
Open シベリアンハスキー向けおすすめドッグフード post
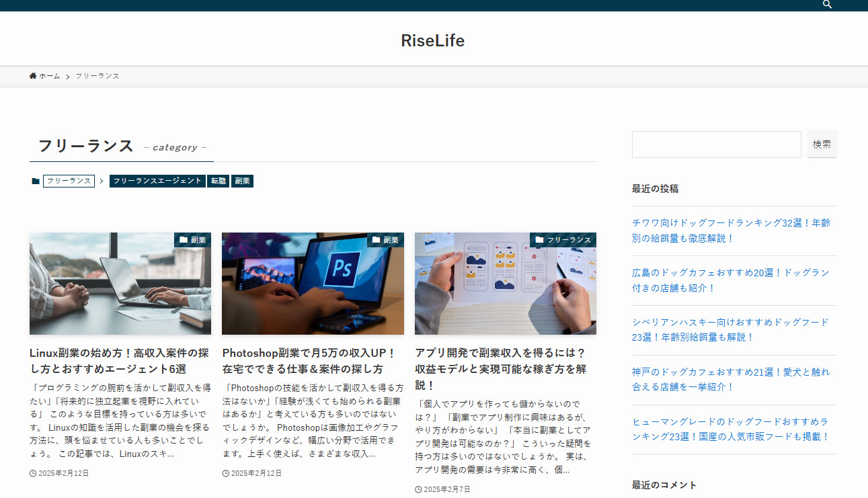731,330
